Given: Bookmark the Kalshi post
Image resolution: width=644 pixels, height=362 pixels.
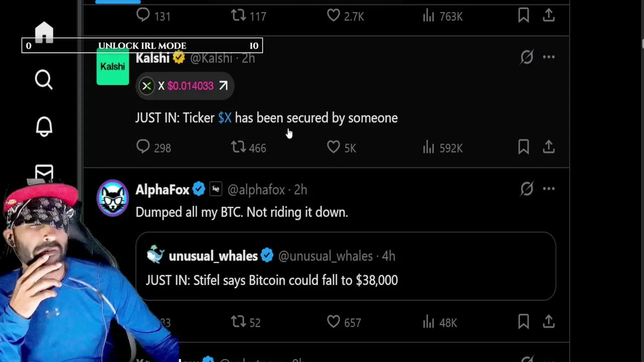Looking at the screenshot, I should [523, 147].
